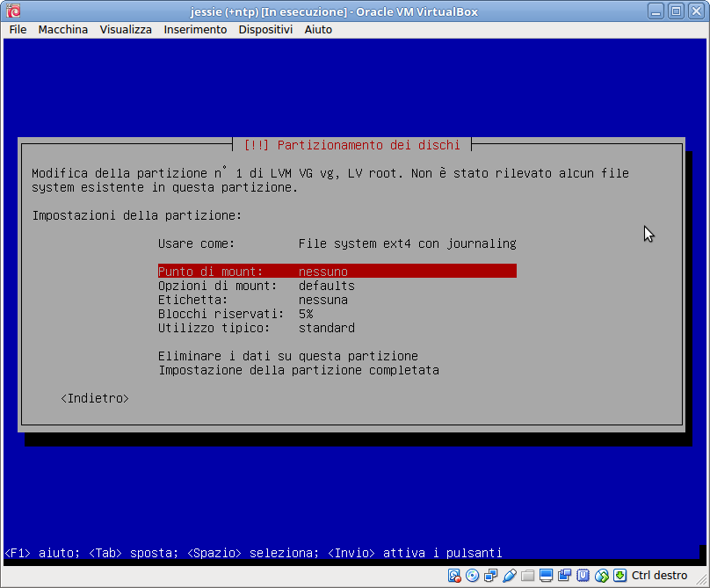710x588 pixels.
Task: Open the Aiuto menu
Action: coord(318,30)
